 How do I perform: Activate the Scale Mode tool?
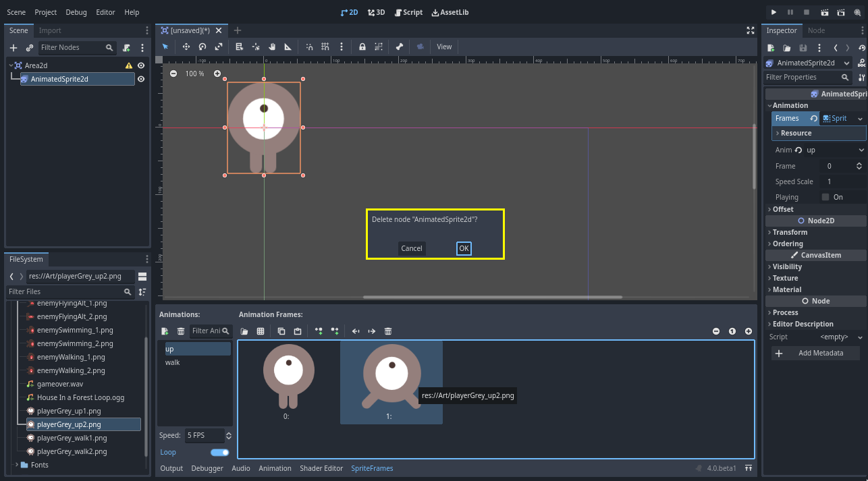point(219,47)
